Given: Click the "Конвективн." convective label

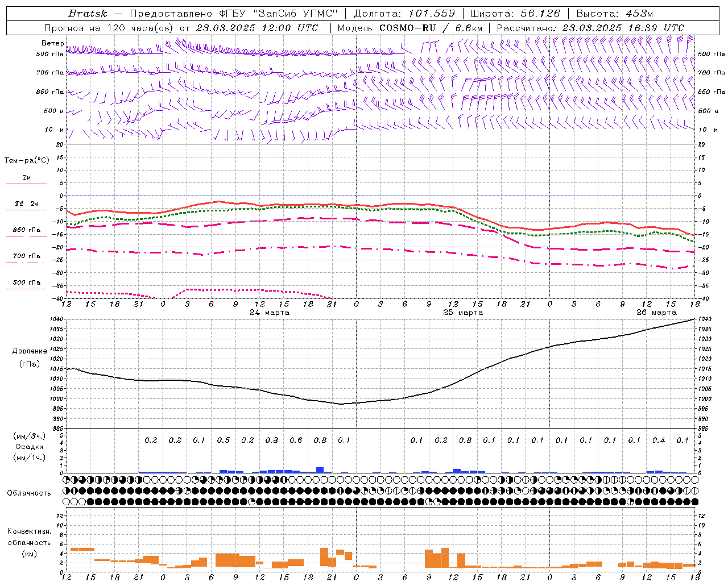Looking at the screenshot, I should point(30,531).
